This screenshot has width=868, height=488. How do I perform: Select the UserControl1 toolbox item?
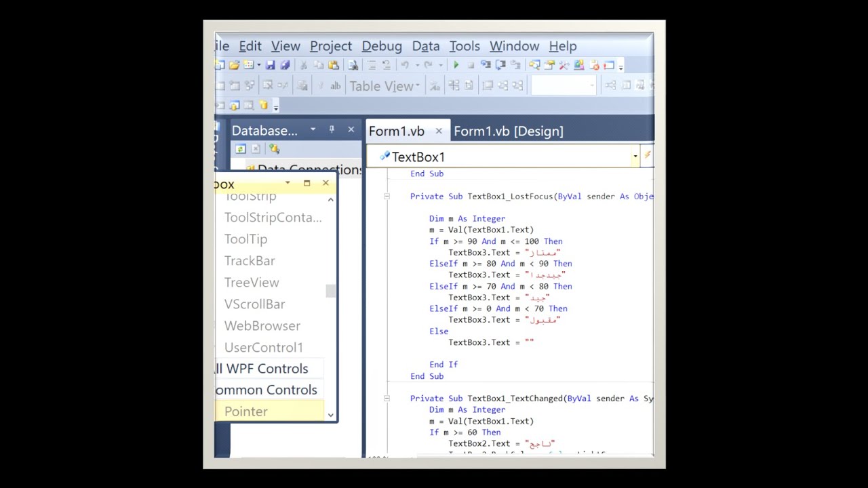[264, 348]
